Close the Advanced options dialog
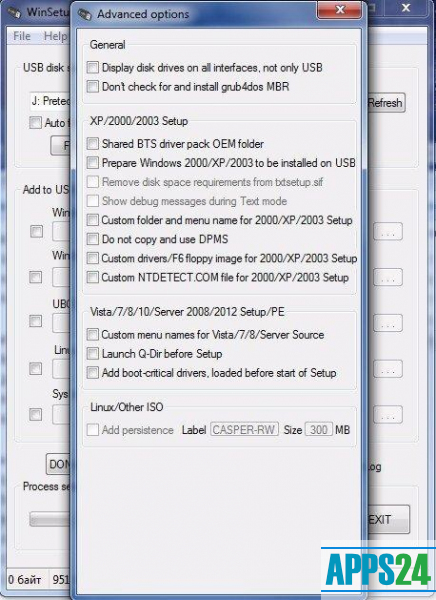Screen dimensions: 436x600 click(340, 10)
